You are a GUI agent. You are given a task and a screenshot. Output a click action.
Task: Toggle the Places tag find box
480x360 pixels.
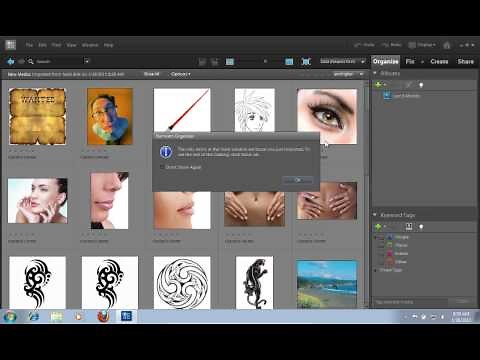380,245
